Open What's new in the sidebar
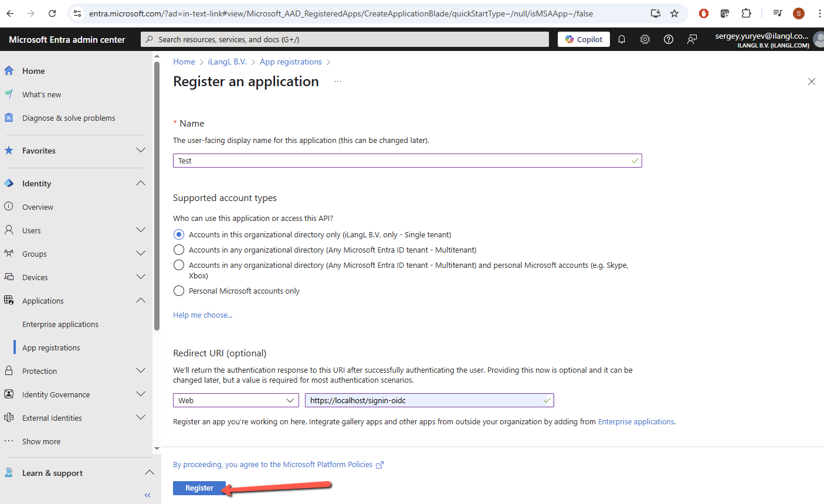This screenshot has width=824, height=504. (42, 94)
